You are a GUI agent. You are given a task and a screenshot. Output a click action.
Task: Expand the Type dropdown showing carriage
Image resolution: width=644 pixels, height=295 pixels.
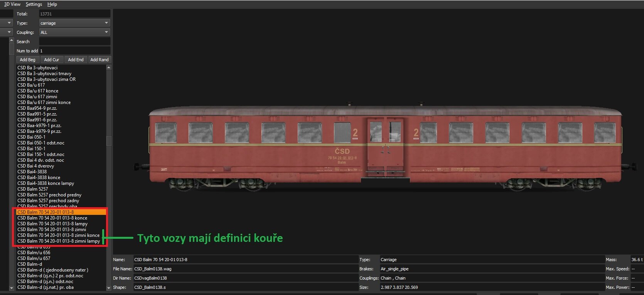74,23
